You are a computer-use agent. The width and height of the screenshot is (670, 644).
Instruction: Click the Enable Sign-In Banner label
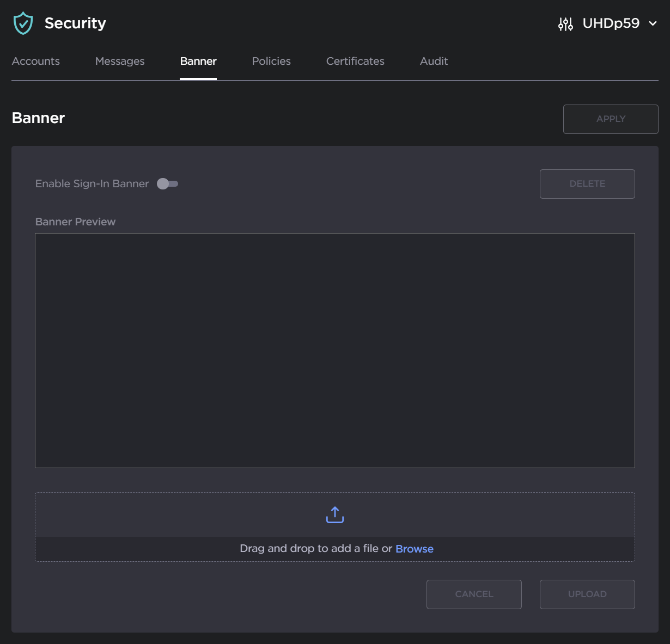point(92,184)
